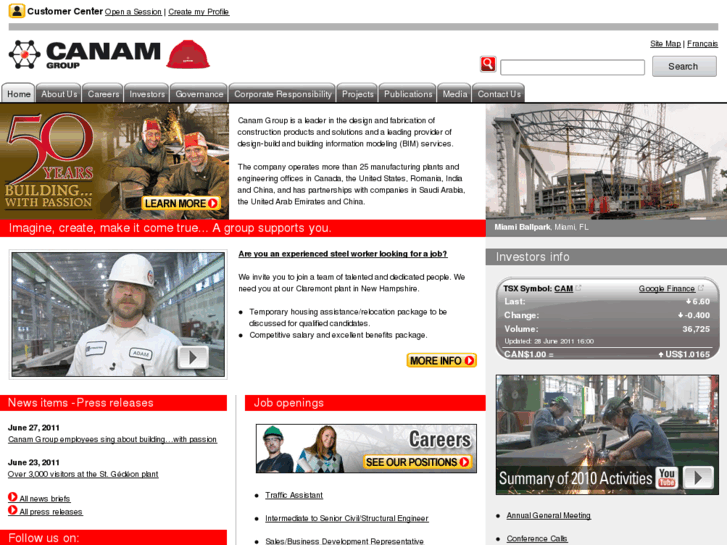Select the Media tab
Screen dimensions: 727x545
pos(454,93)
